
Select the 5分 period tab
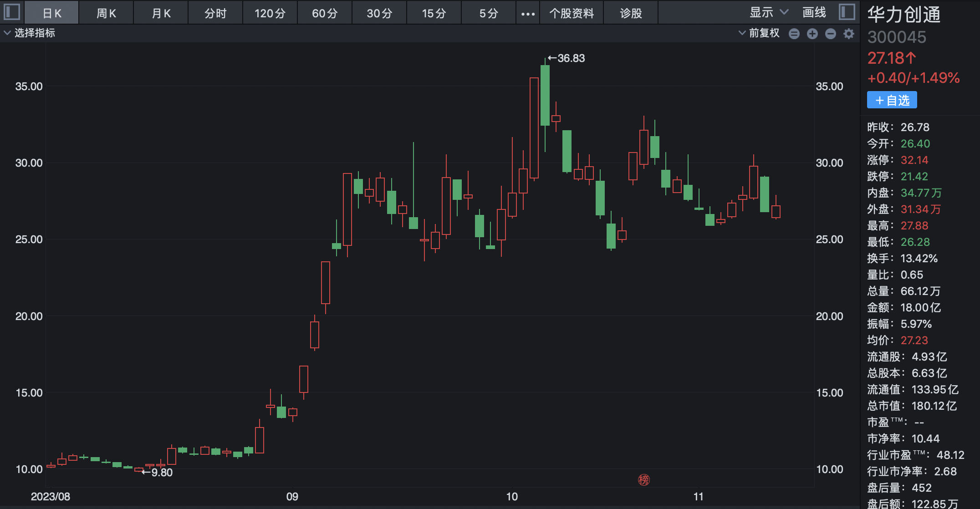(x=489, y=13)
